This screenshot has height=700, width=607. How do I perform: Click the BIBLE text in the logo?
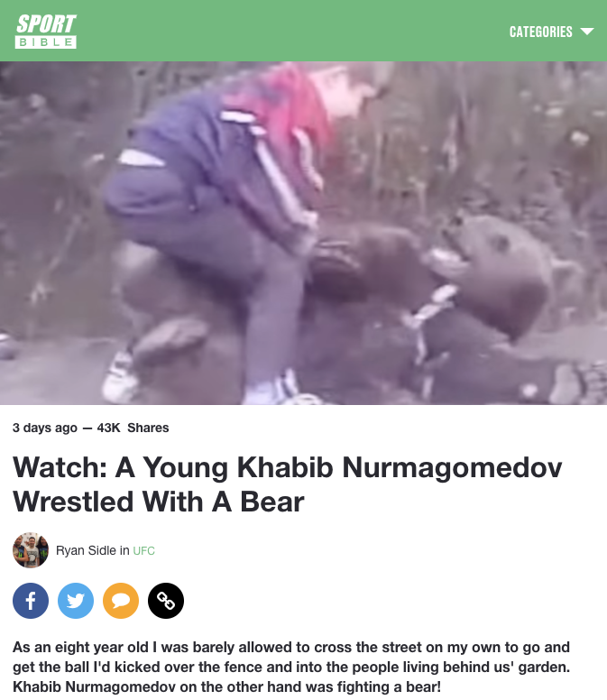pos(45,42)
